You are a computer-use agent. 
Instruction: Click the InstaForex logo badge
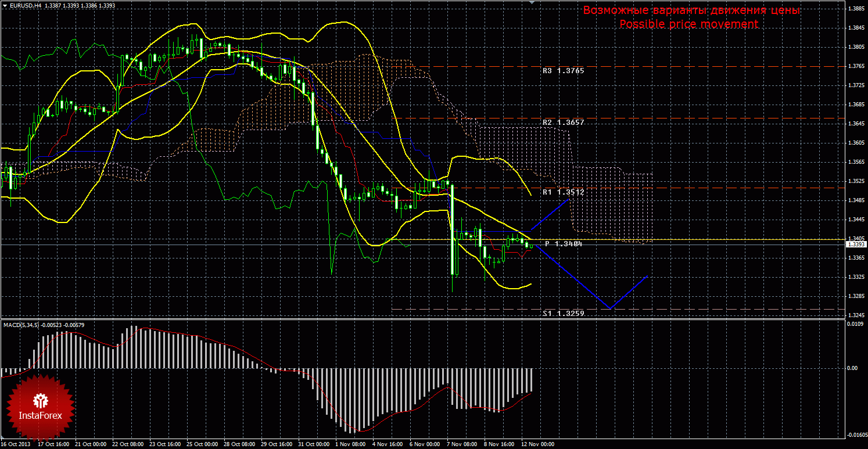pyautogui.click(x=40, y=405)
